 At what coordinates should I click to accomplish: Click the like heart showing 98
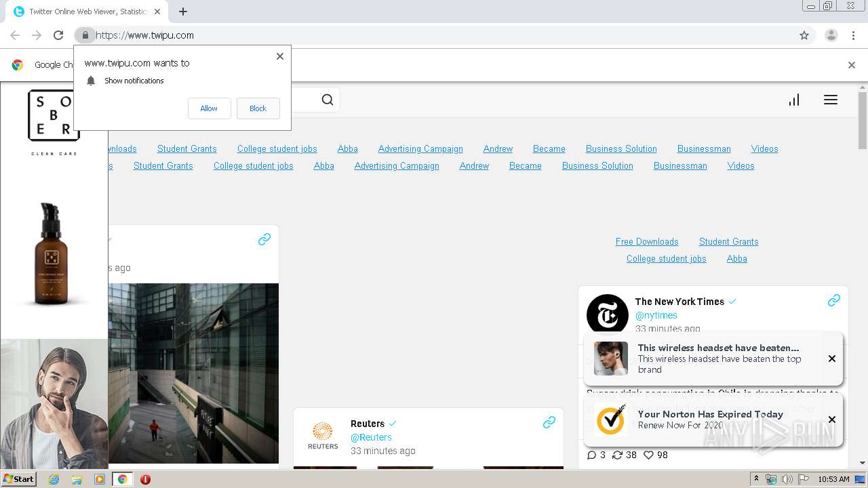tap(655, 455)
